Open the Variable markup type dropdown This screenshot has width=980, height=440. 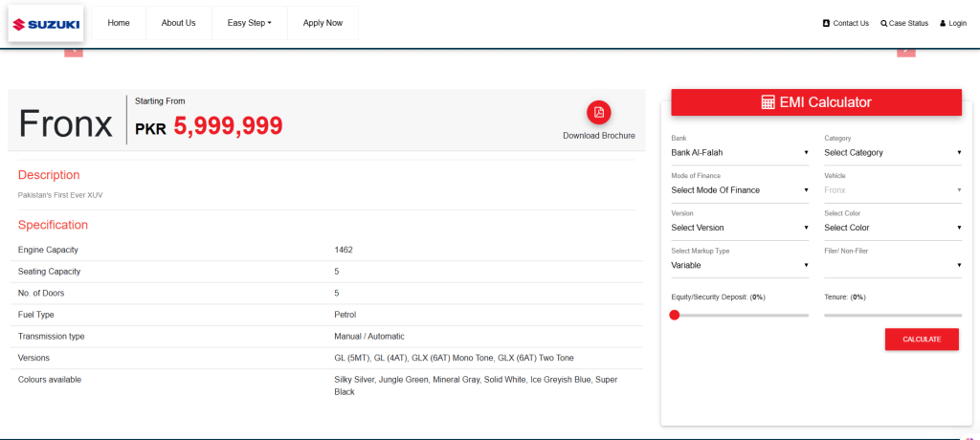[x=740, y=265]
